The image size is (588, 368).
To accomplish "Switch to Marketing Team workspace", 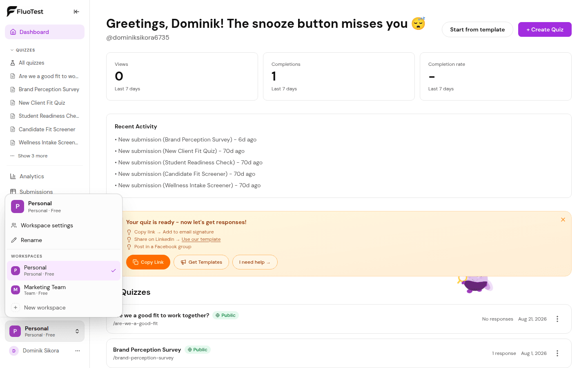I will (x=64, y=290).
